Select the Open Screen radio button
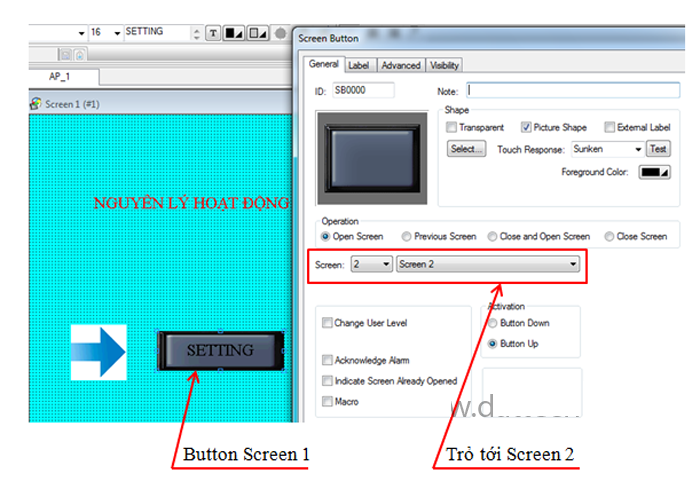Viewport: 700px width, 497px height. pos(325,237)
